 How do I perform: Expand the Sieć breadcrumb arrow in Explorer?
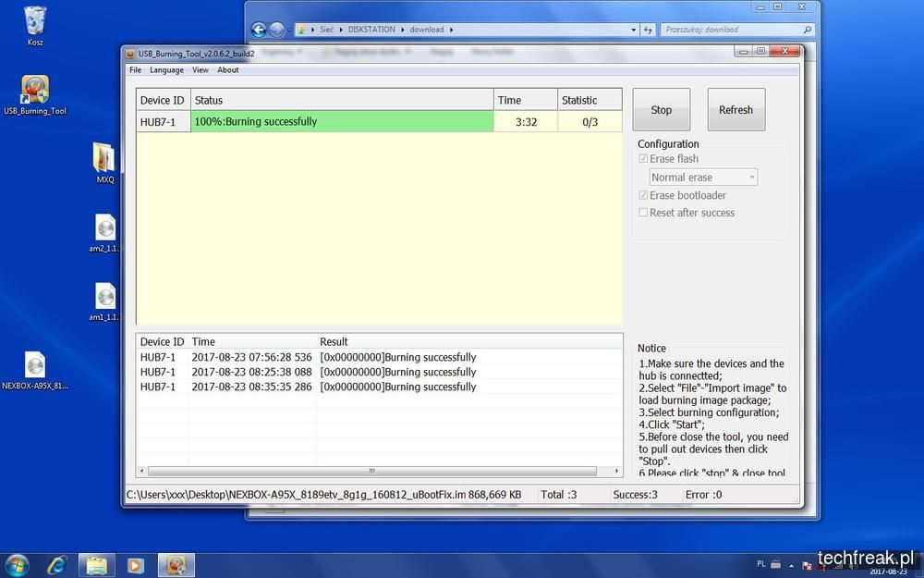click(x=341, y=30)
